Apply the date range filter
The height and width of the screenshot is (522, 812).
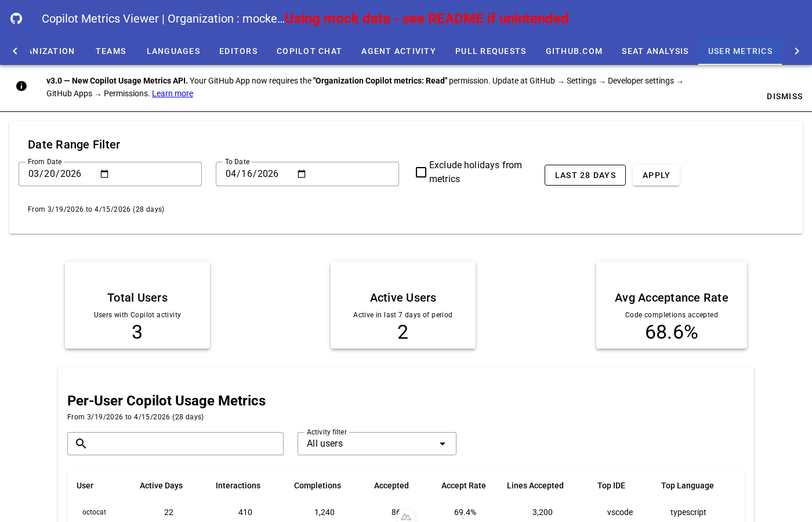point(656,175)
